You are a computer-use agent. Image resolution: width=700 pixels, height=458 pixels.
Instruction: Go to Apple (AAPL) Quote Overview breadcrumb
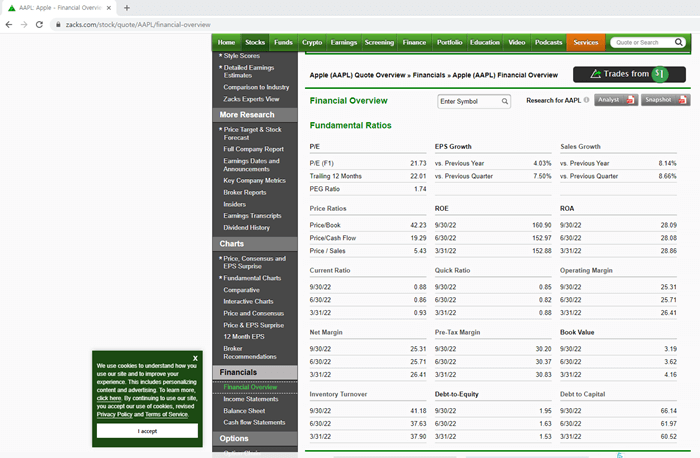tap(358, 75)
